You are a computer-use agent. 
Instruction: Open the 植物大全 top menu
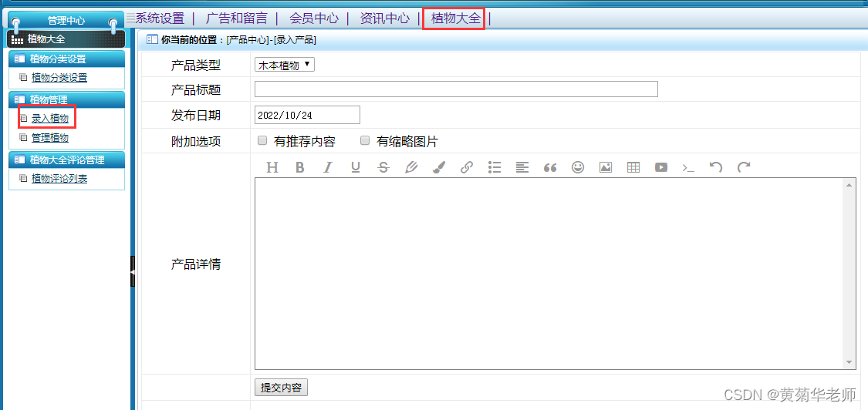[456, 18]
